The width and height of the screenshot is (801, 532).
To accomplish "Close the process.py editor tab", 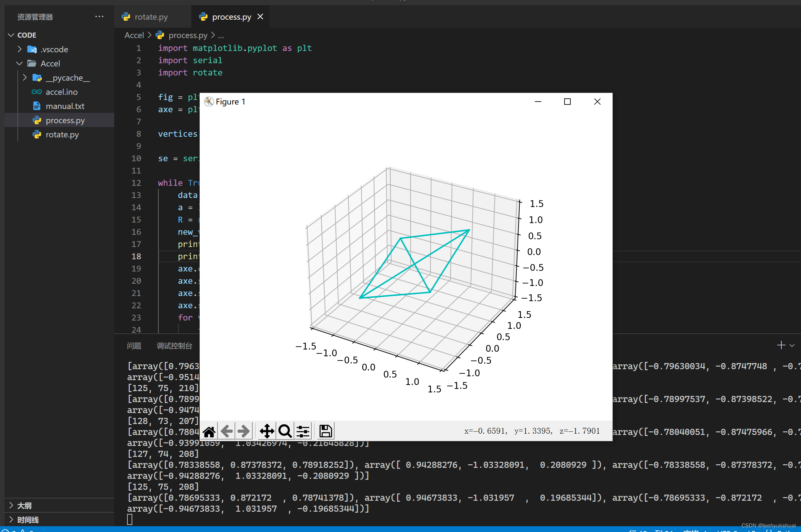I will (x=260, y=17).
